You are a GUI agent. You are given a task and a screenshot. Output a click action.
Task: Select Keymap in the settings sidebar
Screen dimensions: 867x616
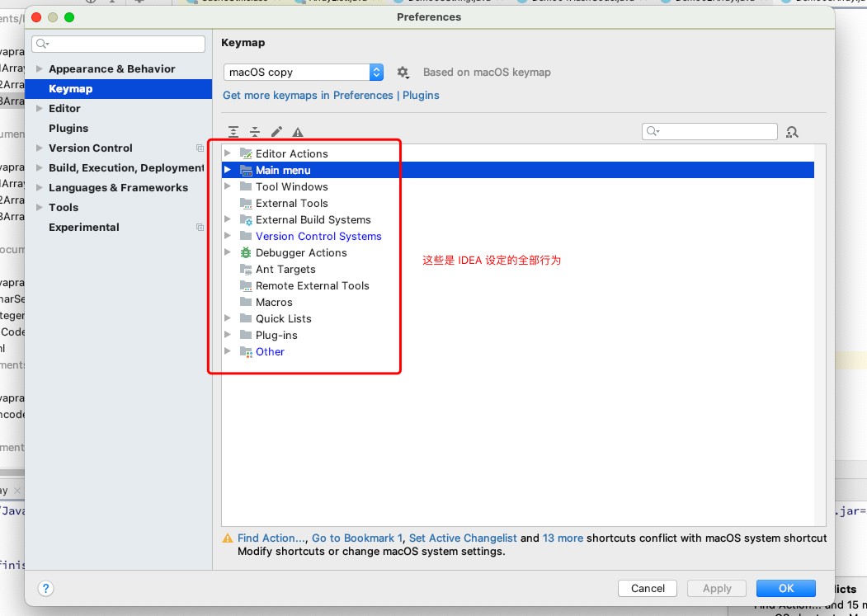[119, 89]
